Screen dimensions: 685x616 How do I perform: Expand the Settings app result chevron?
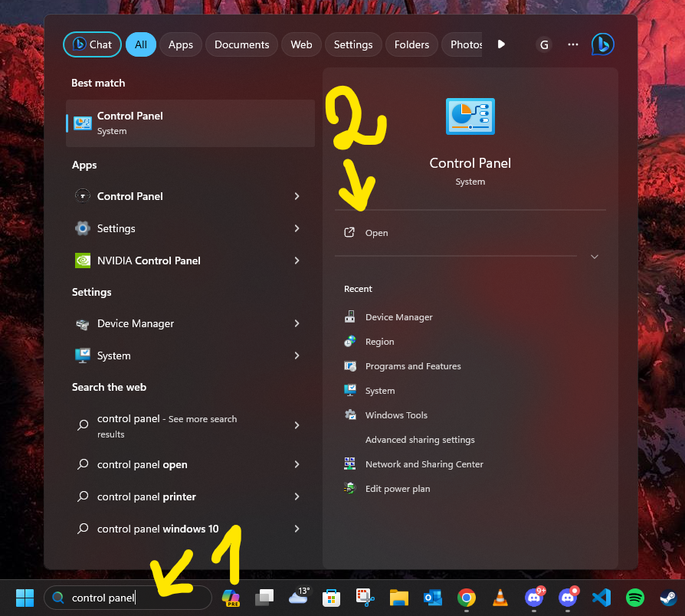[x=297, y=228]
